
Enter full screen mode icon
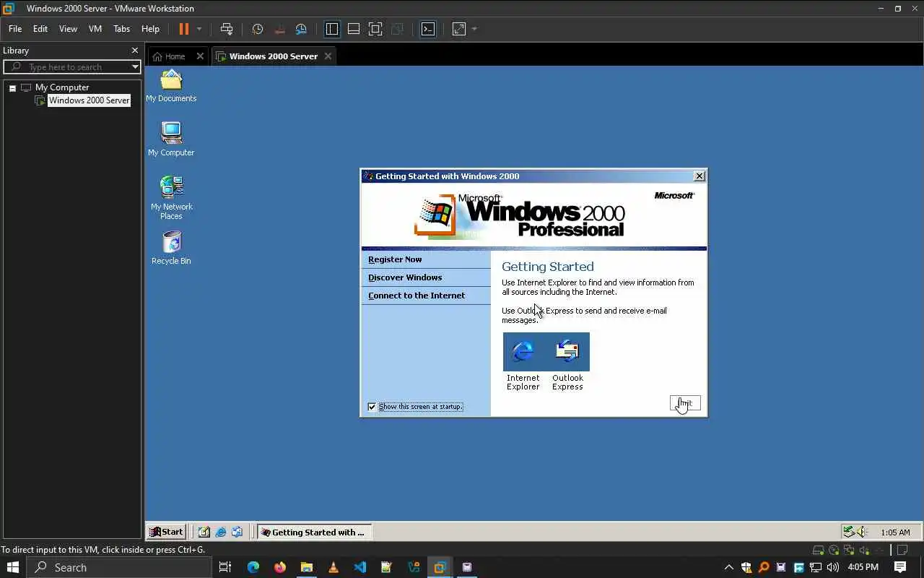click(x=375, y=29)
